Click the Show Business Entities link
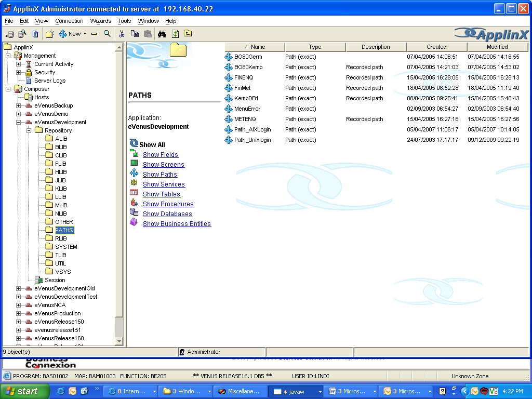The width and height of the screenshot is (532, 399). (x=177, y=223)
